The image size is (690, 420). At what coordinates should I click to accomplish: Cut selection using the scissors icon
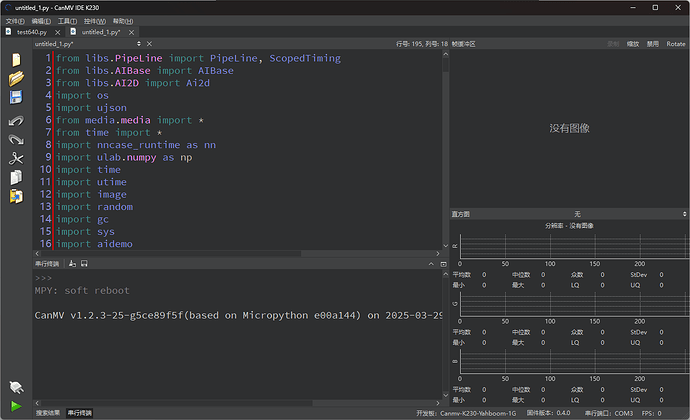(x=15, y=158)
